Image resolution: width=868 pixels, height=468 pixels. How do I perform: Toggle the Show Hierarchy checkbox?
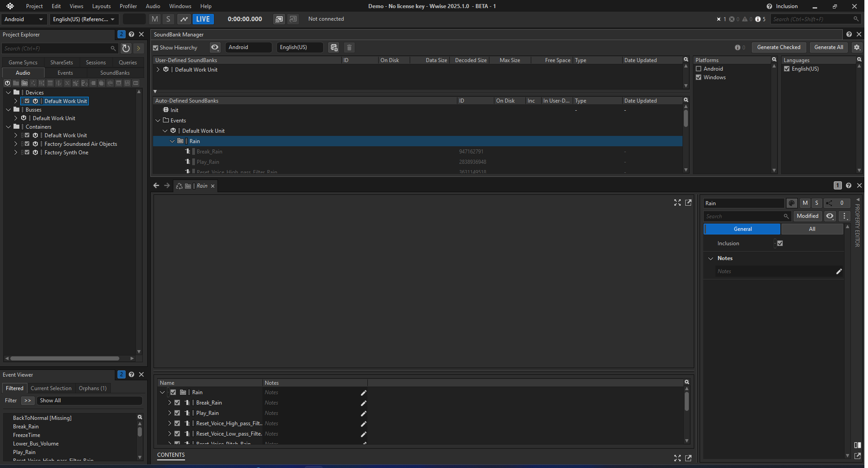coord(156,48)
